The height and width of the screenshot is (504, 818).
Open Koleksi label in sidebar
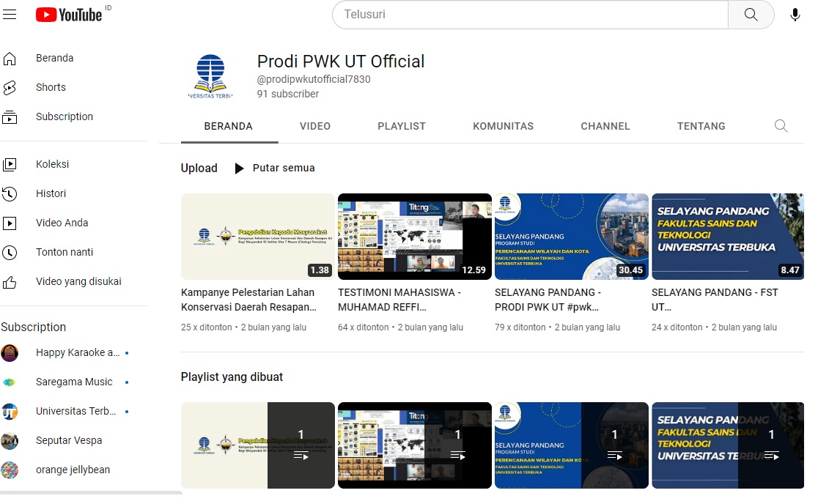click(x=52, y=164)
